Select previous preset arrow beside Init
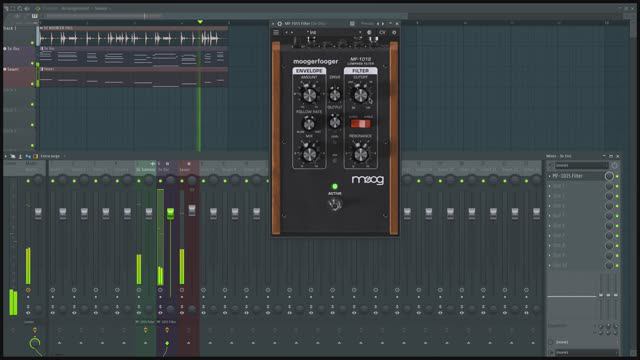640x360 pixels. coord(287,32)
